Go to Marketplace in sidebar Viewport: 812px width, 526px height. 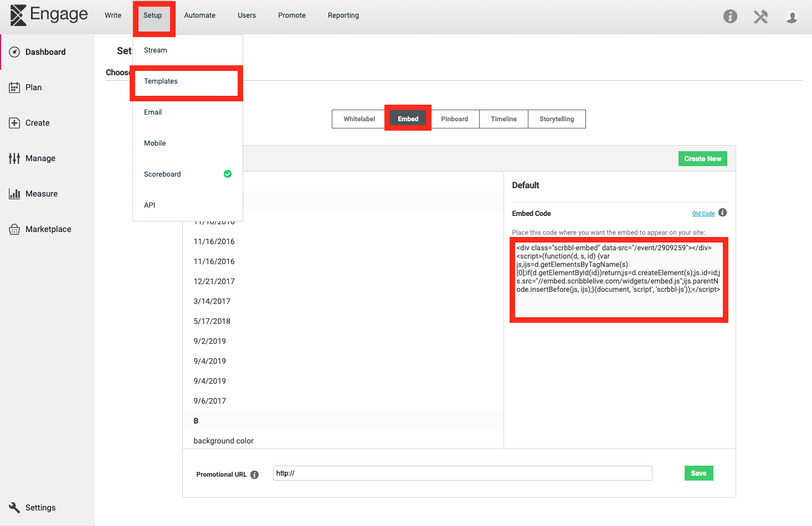47,229
